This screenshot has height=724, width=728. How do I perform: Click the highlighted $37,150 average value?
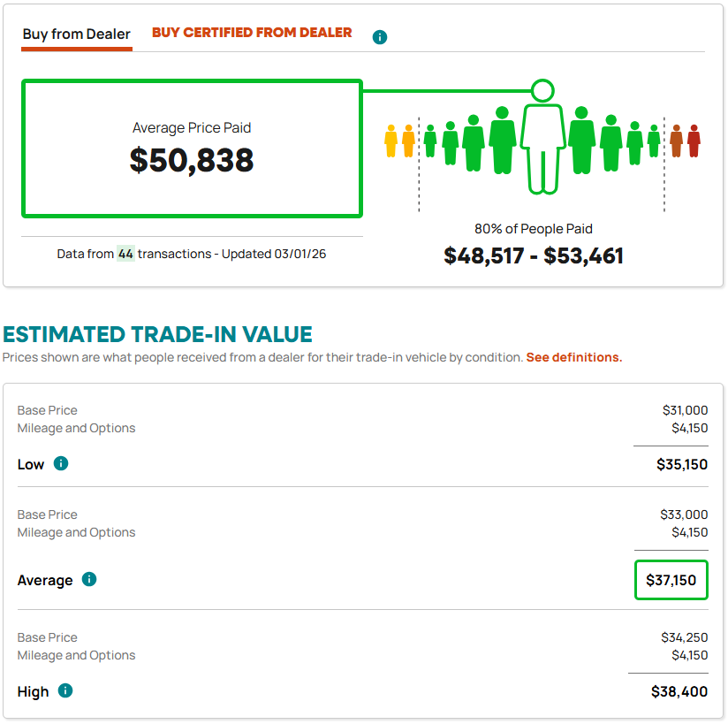671,580
